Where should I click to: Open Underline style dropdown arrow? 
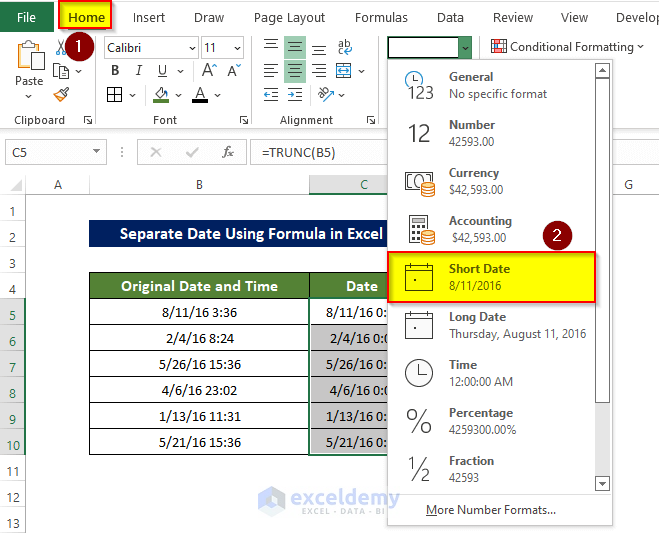tap(180, 71)
